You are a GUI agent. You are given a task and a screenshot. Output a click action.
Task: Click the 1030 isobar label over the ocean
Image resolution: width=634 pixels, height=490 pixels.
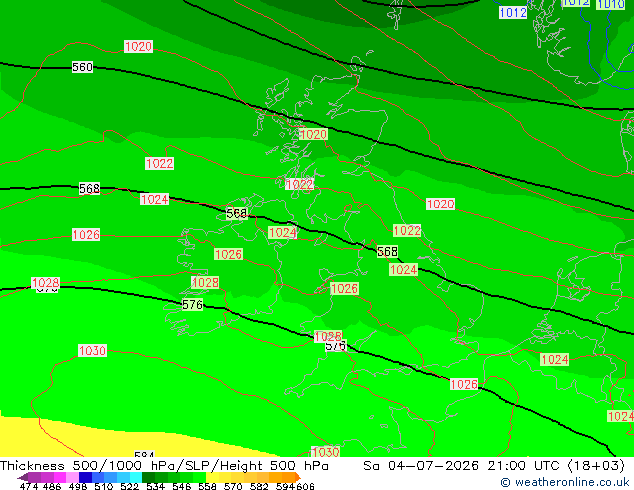tap(93, 350)
